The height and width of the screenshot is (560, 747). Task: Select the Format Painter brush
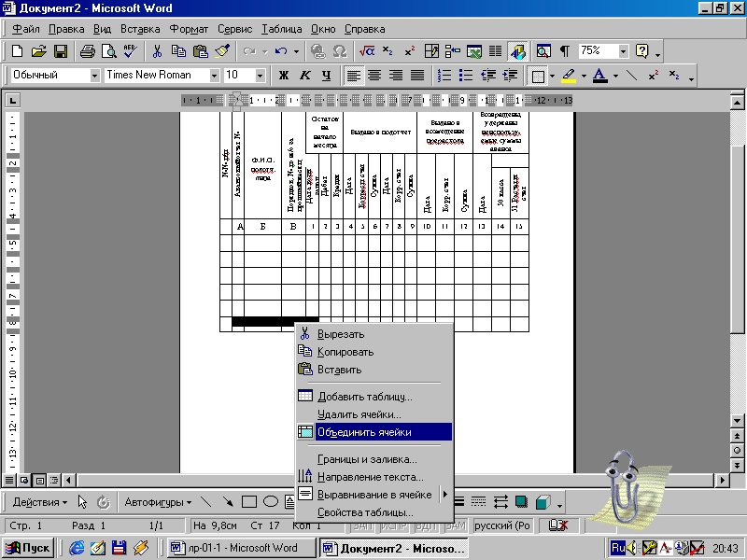pyautogui.click(x=222, y=51)
